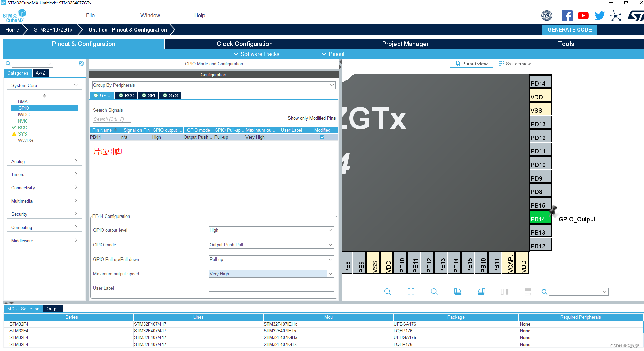Image resolution: width=644 pixels, height=351 pixels.
Task: Toggle the split view icon in pinout toolbar
Action: 505,292
